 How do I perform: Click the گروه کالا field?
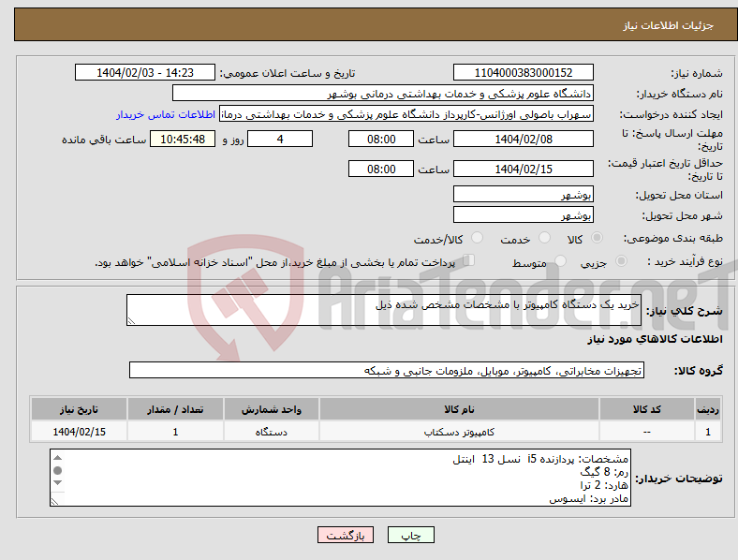point(387,370)
